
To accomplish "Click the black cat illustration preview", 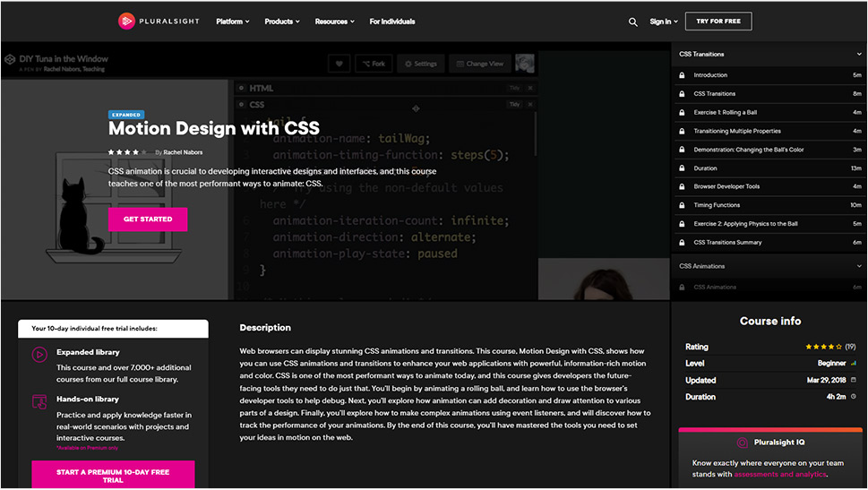I will [81, 216].
